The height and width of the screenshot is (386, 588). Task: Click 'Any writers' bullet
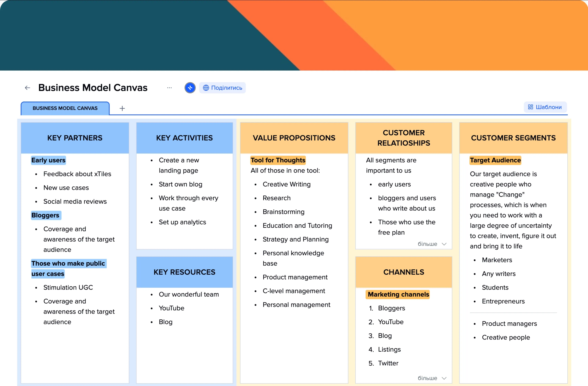pos(499,274)
